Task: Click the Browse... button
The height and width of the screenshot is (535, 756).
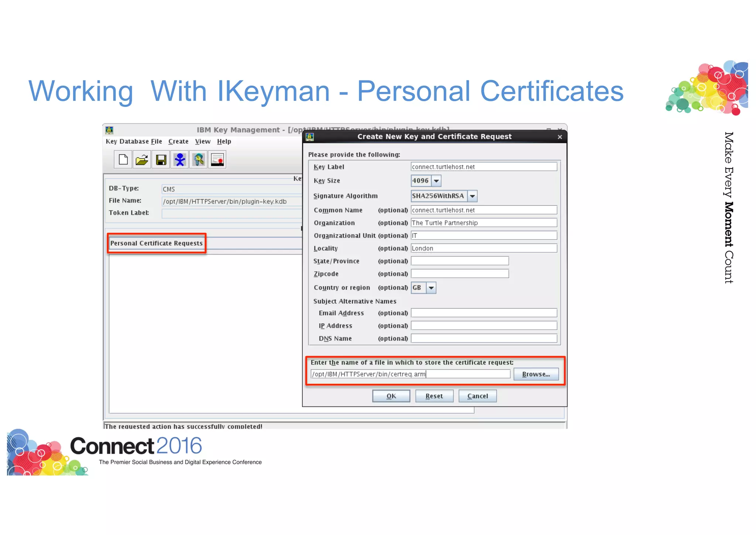Action: pos(536,374)
